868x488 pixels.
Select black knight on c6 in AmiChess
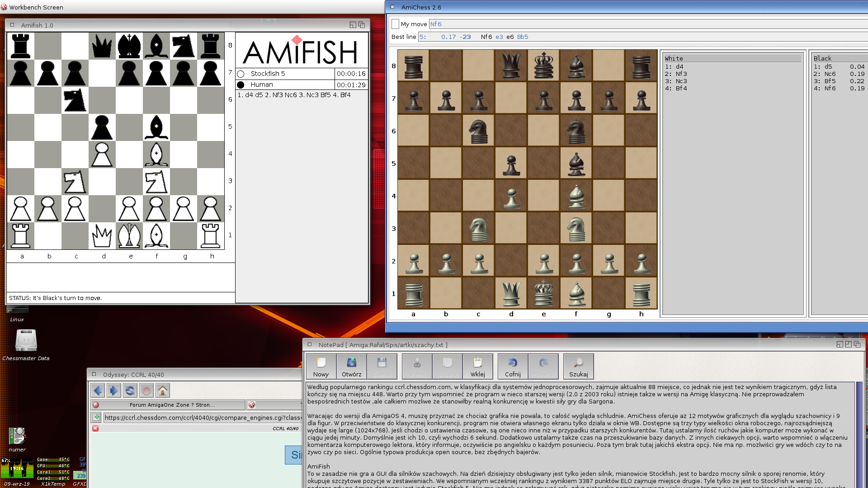478,131
